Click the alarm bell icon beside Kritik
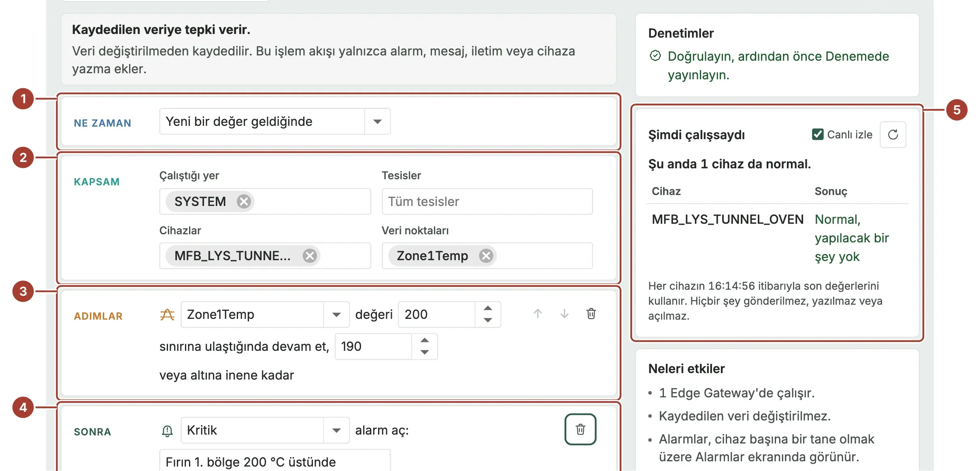Screen dimensions: 980x471 tap(167, 431)
